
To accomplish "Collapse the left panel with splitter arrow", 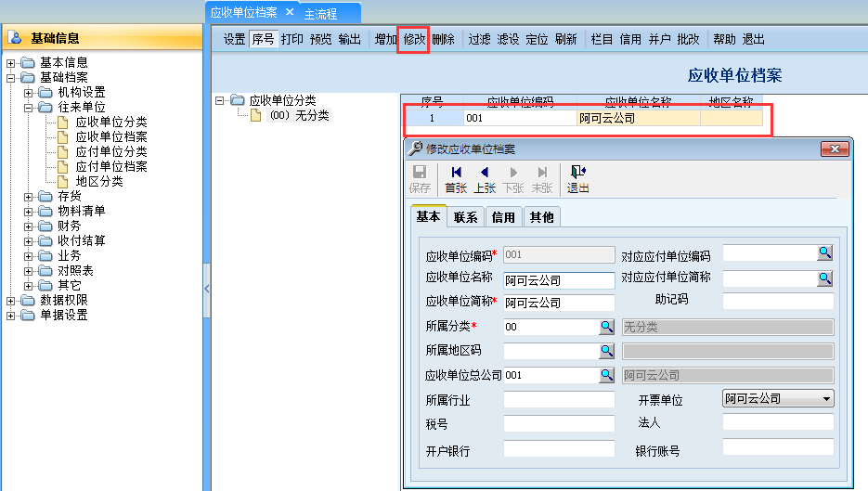I will pyautogui.click(x=206, y=289).
